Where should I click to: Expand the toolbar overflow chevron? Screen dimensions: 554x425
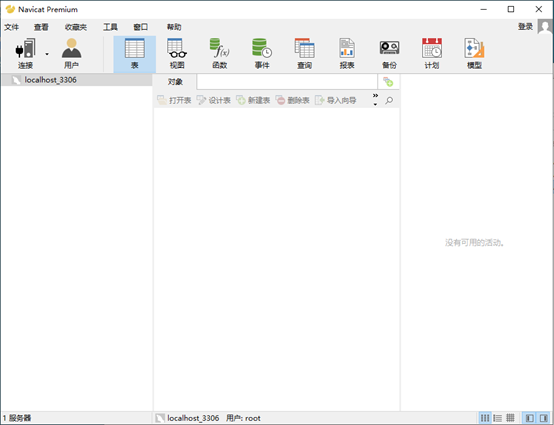375,100
